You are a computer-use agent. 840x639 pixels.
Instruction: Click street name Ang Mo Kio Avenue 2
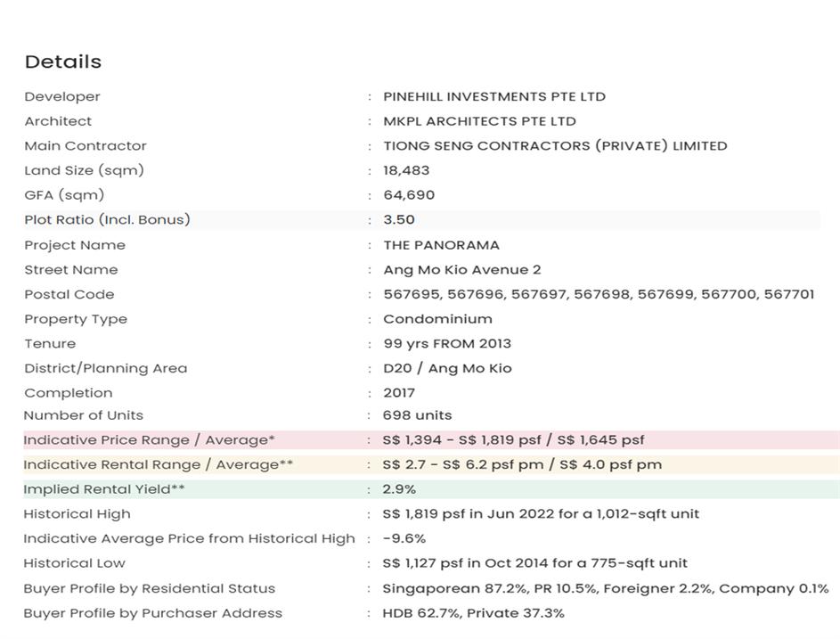[461, 269]
